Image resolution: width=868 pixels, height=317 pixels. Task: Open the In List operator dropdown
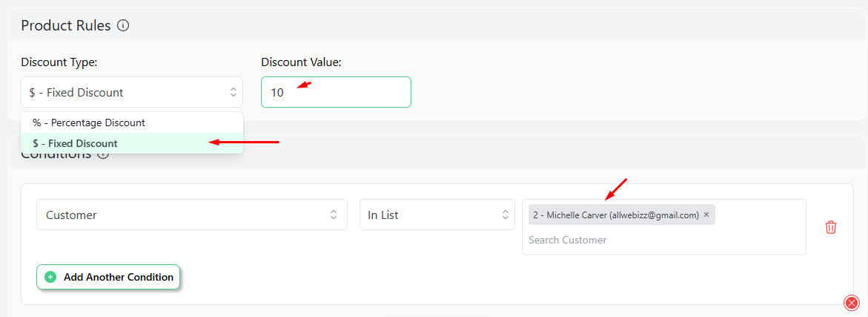coord(437,215)
